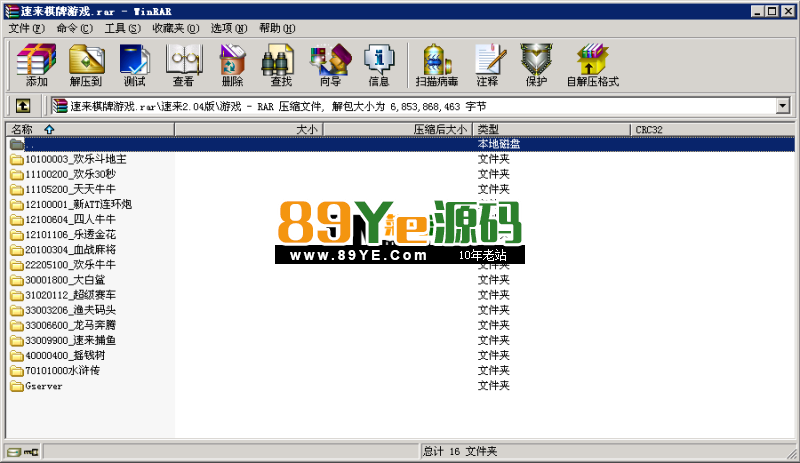The image size is (800, 463).
Task: Open the 工具(S) menu
Action: (x=122, y=29)
